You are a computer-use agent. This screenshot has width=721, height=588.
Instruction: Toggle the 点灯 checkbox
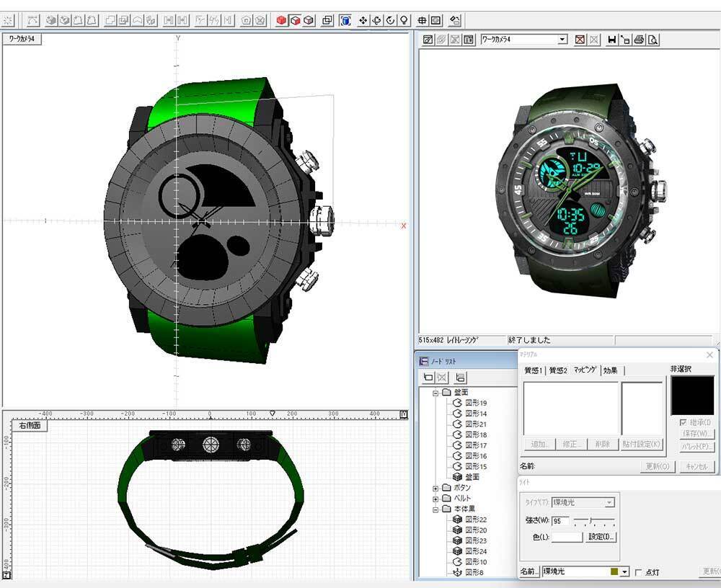pos(638,572)
